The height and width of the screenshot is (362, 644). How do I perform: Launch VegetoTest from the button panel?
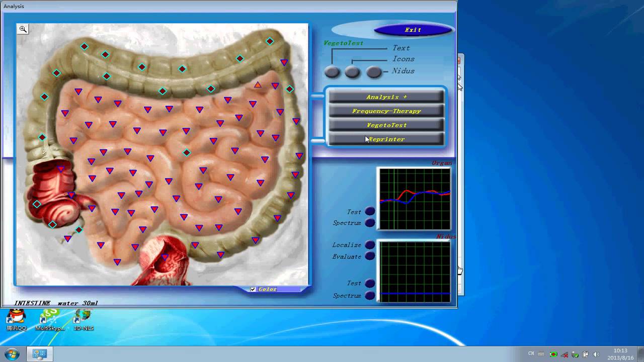[386, 125]
